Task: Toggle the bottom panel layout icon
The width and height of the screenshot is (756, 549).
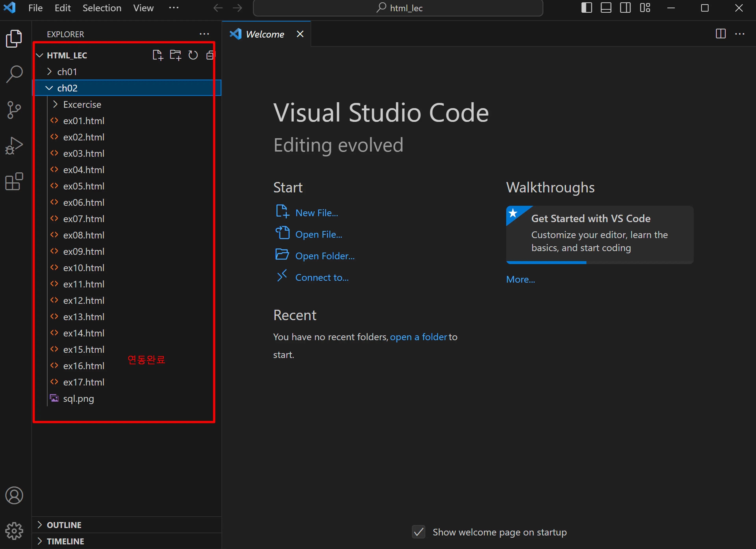Action: pyautogui.click(x=606, y=8)
